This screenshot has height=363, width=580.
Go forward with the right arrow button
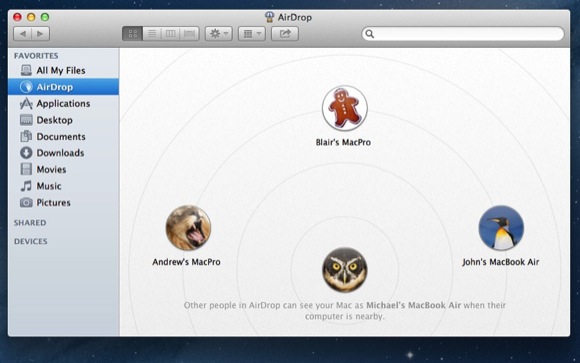(40, 34)
